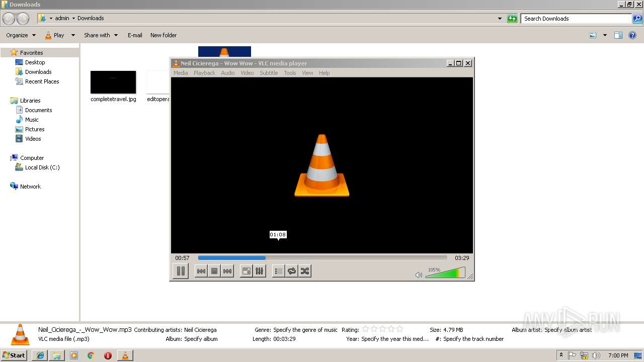The height and width of the screenshot is (362, 644).
Task: Open Opera from the taskbar
Action: point(108,355)
